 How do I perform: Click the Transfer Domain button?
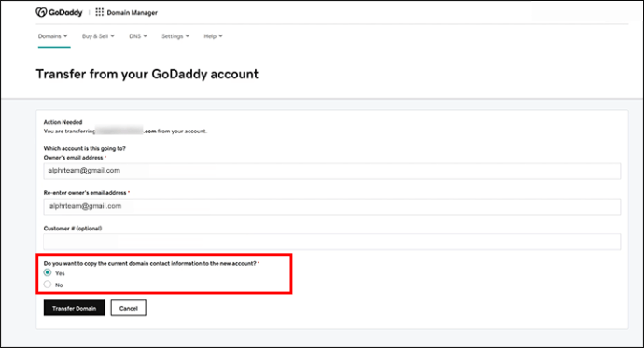click(75, 308)
